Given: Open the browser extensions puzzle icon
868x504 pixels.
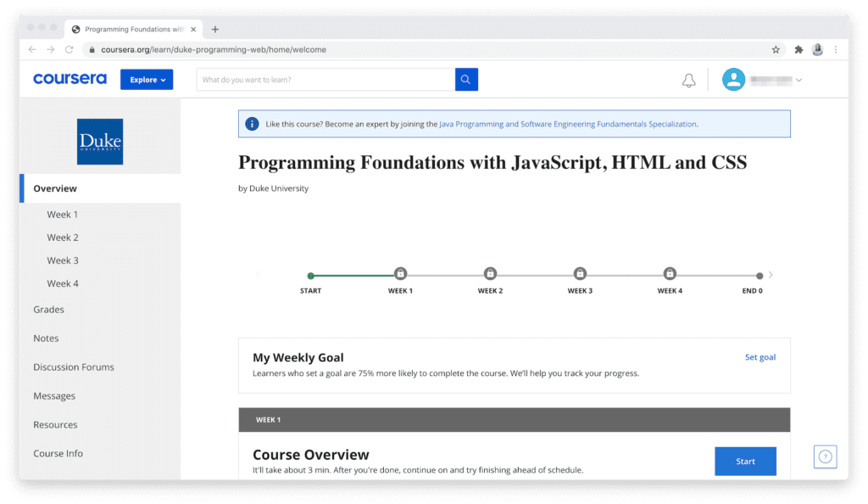Looking at the screenshot, I should (798, 50).
